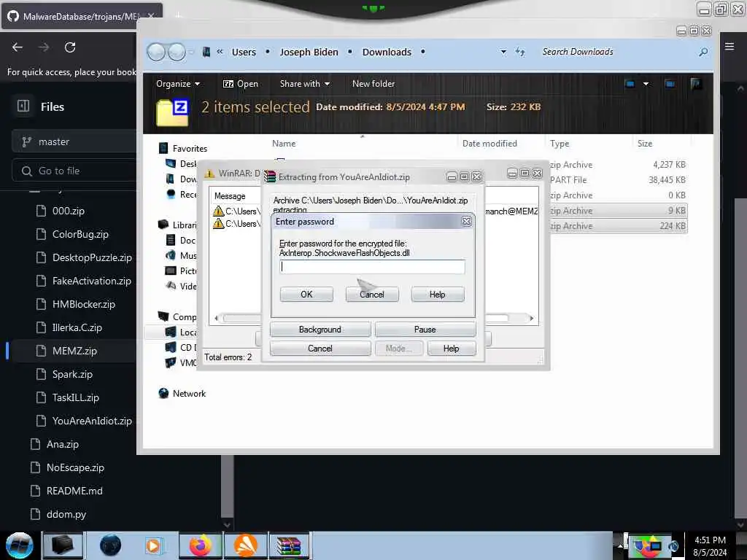Image resolution: width=747 pixels, height=560 pixels.
Task: Click New folder in Explorer toolbar
Action: click(x=373, y=84)
